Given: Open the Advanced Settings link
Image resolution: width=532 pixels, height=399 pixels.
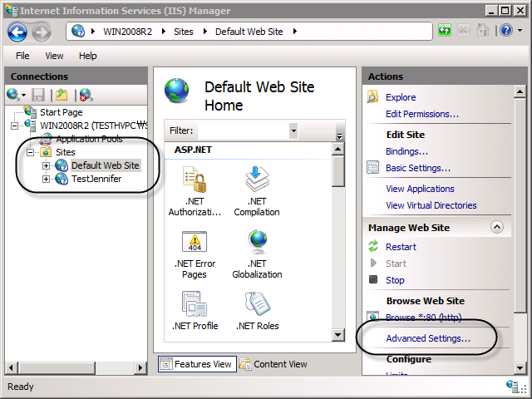Looking at the screenshot, I should coord(428,338).
